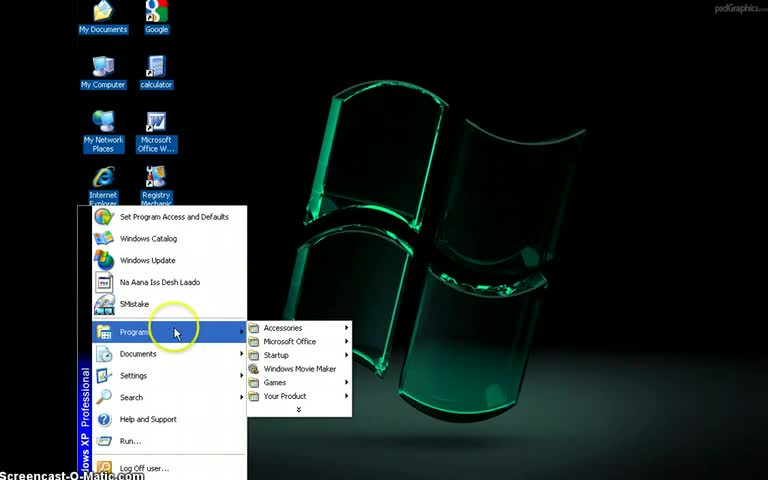This screenshot has height=480, width=768.
Task: Click the Windows Movie Maker icon
Action: (254, 369)
